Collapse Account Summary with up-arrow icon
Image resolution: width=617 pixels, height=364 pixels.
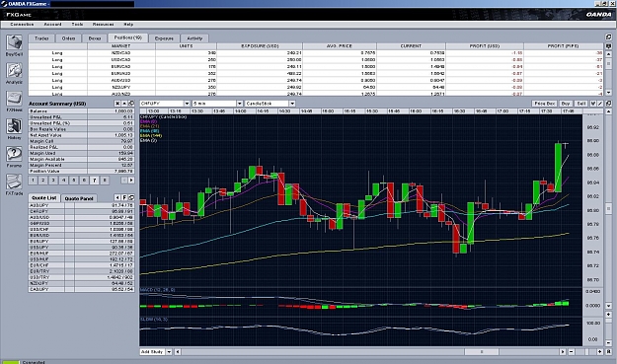coord(124,104)
